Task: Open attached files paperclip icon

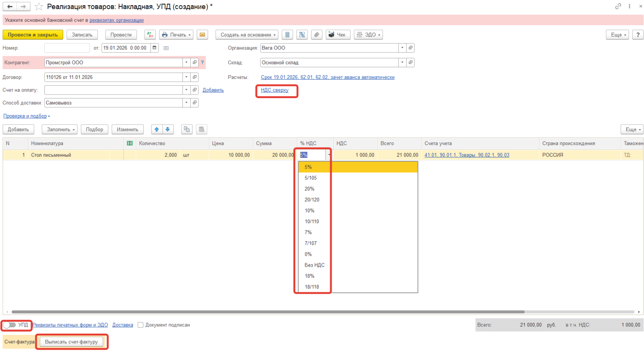Action: click(317, 35)
